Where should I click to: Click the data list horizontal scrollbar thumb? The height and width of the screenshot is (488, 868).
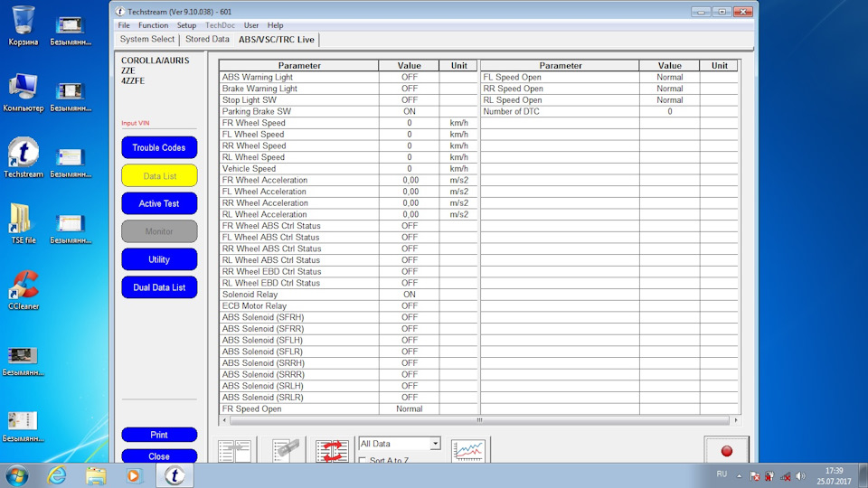[479, 420]
